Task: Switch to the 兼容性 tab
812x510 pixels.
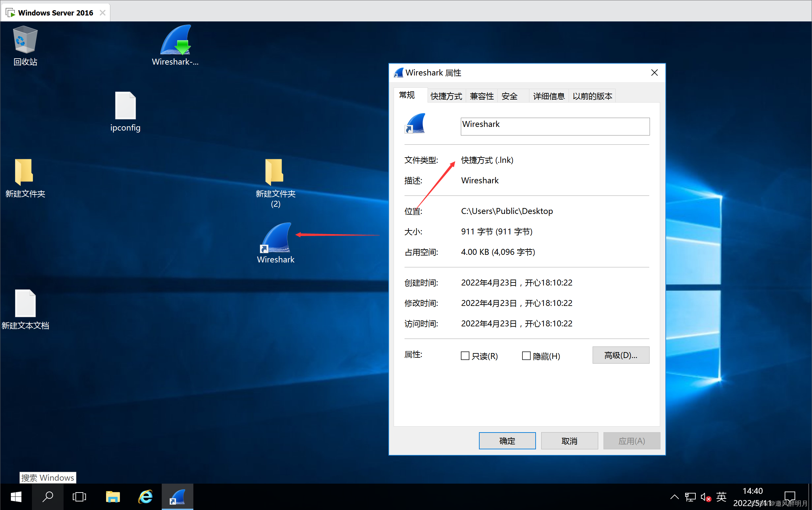Action: [x=482, y=96]
